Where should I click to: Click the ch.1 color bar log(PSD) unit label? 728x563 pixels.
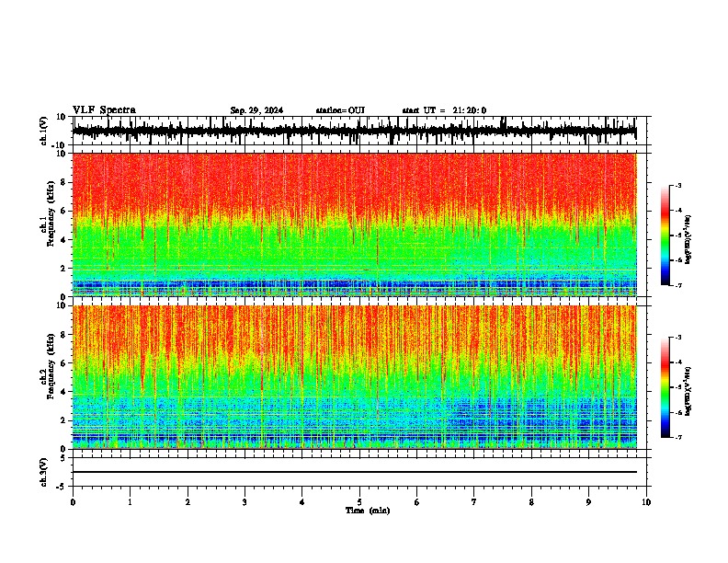point(688,240)
